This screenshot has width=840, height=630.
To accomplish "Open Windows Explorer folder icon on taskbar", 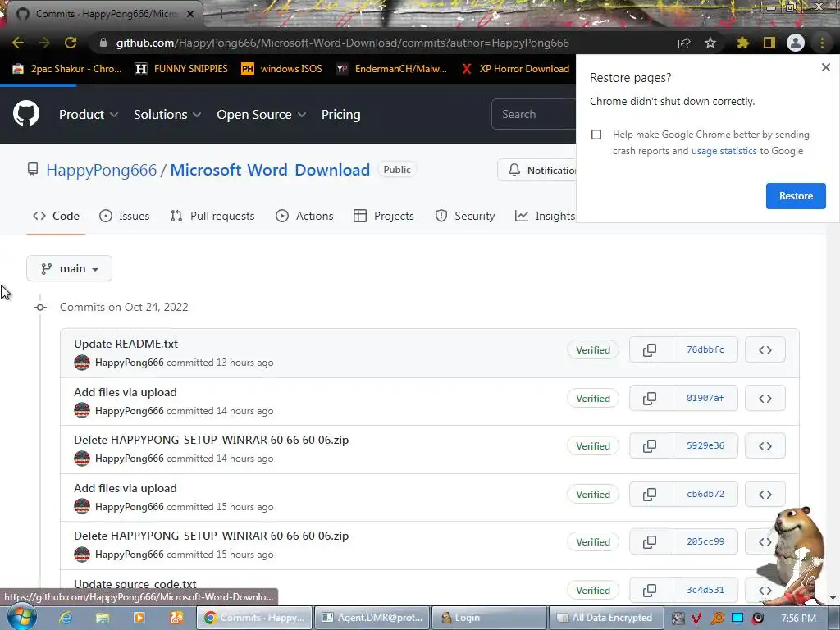I will tap(103, 618).
